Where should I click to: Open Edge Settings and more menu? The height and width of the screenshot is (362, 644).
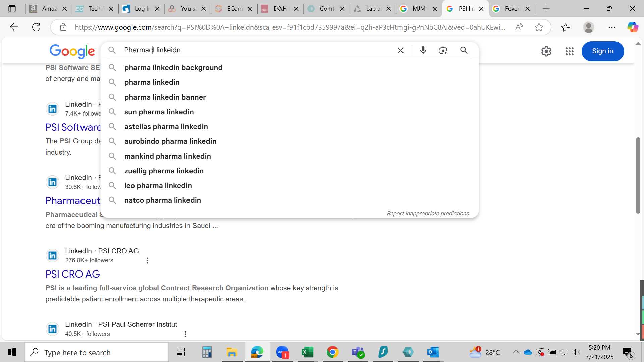(612, 27)
